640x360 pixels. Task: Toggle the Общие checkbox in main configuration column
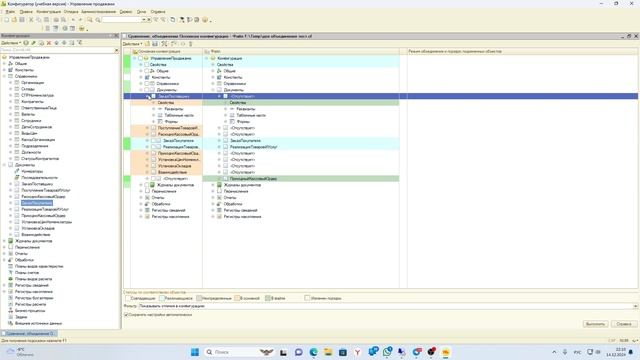coord(146,71)
